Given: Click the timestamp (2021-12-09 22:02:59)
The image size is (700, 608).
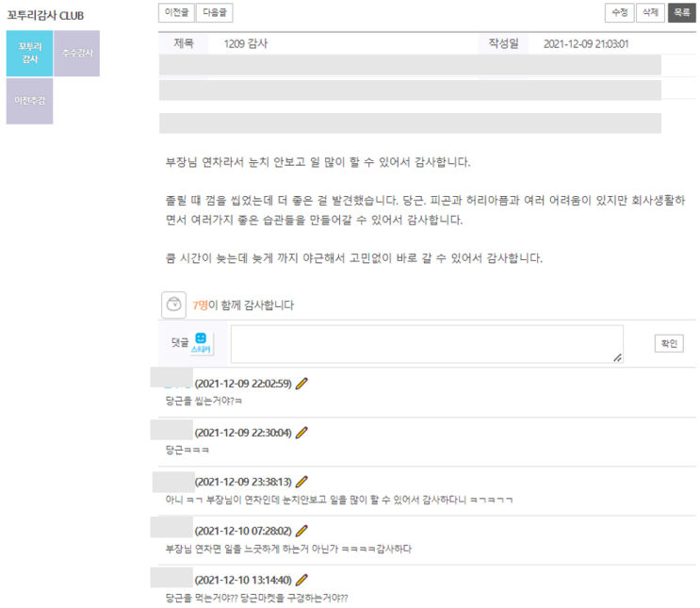Looking at the screenshot, I should click(243, 384).
